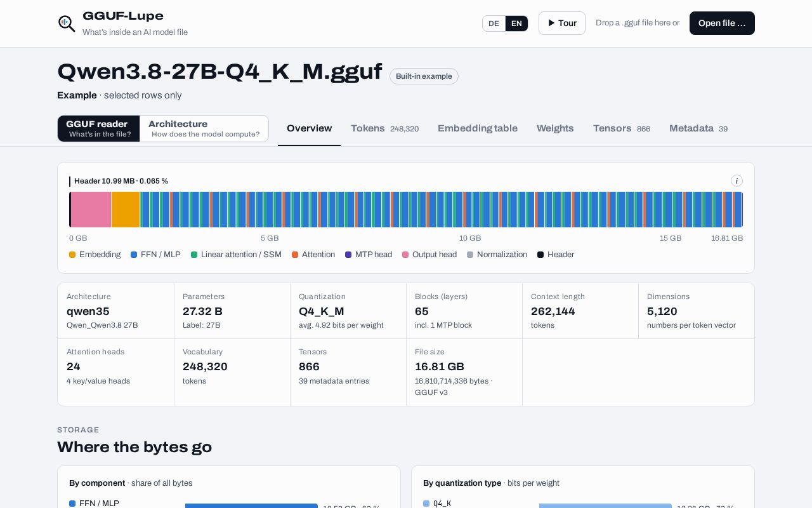The width and height of the screenshot is (812, 508).
Task: Click the File size value 16.81 GB
Action: tap(440, 366)
